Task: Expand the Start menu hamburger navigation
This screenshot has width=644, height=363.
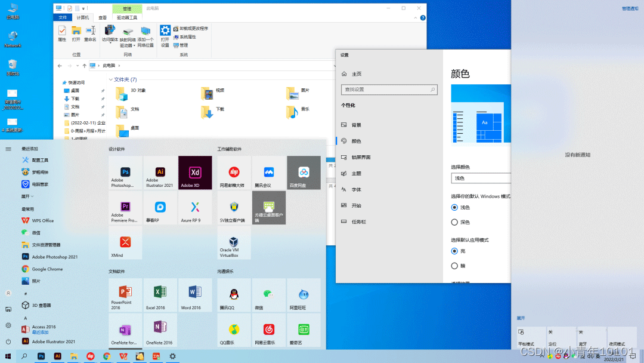Action: click(x=8, y=149)
